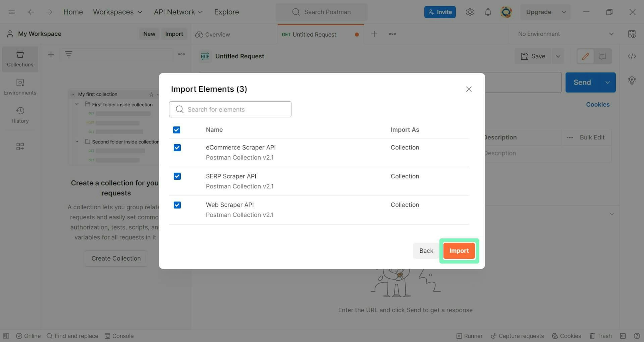Switch to comment mode icon
Image resolution: width=644 pixels, height=342 pixels.
tap(602, 56)
